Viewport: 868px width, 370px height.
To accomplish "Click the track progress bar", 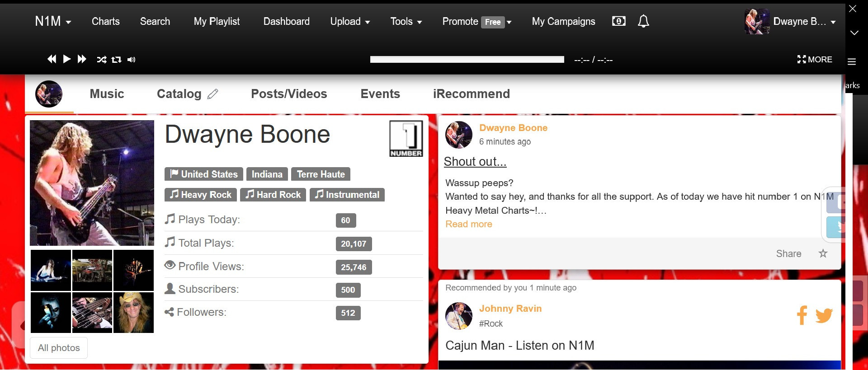I will [x=467, y=60].
